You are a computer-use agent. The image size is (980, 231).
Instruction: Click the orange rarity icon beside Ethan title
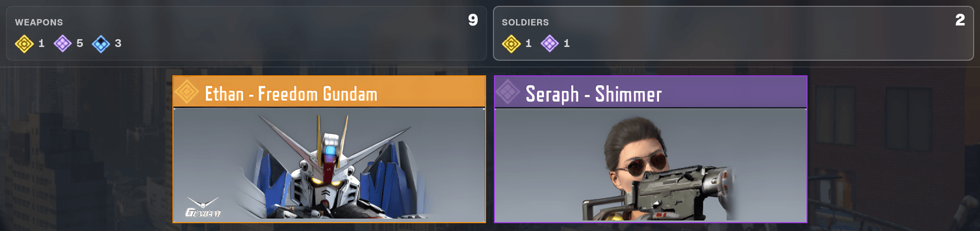pos(187,92)
